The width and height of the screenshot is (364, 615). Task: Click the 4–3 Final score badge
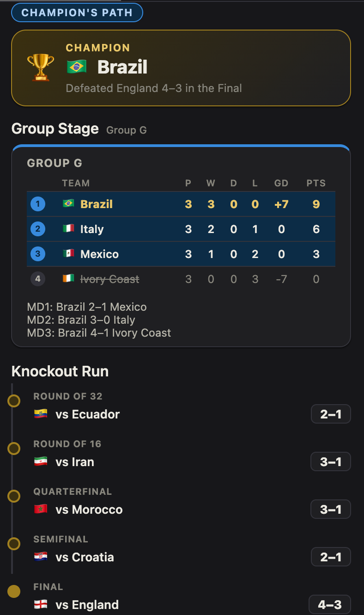pyautogui.click(x=330, y=605)
